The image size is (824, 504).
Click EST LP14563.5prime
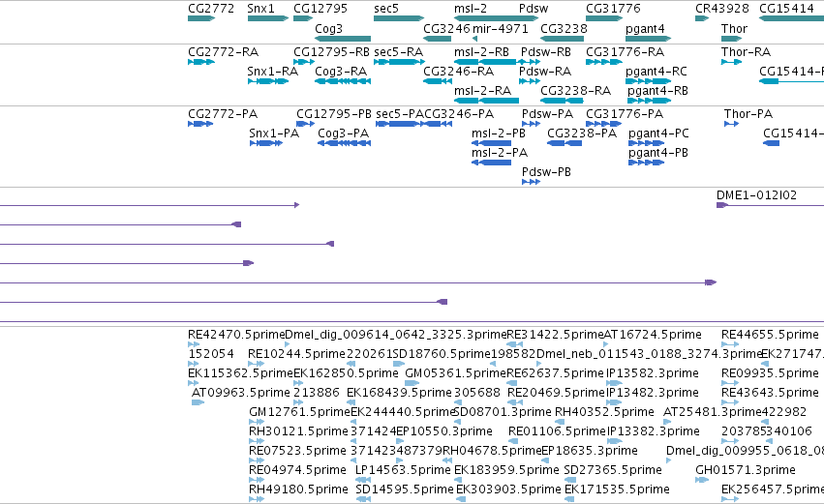(403, 470)
